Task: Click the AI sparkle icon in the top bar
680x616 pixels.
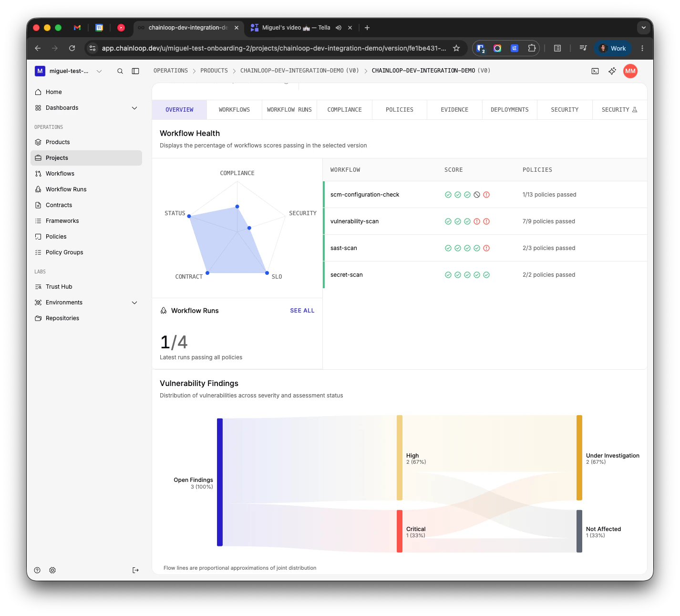Action: (x=612, y=71)
